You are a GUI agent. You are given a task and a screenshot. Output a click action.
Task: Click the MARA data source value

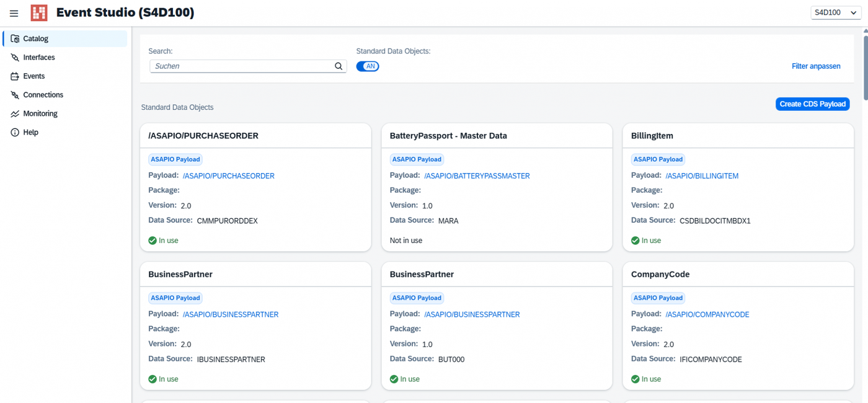pos(448,221)
